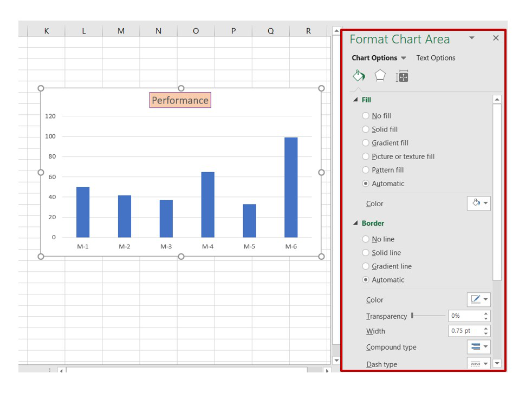
Task: Collapse the Border section
Action: click(x=356, y=223)
